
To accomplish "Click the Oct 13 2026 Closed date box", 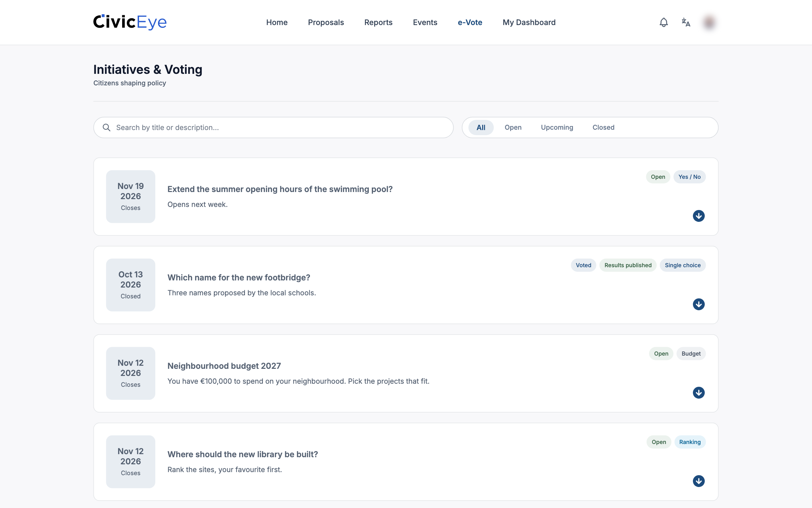I will [x=131, y=285].
